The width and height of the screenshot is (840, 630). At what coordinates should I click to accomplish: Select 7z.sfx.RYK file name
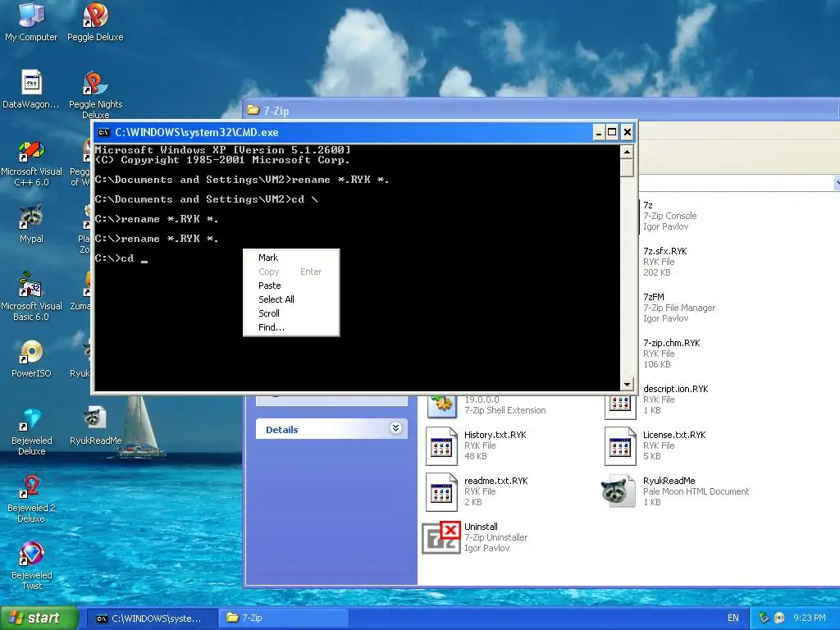click(664, 251)
